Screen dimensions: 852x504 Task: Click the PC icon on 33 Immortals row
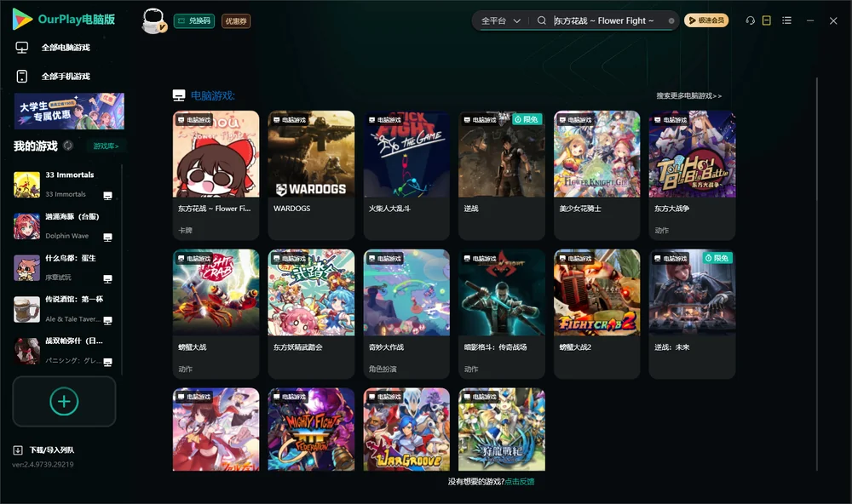point(107,196)
